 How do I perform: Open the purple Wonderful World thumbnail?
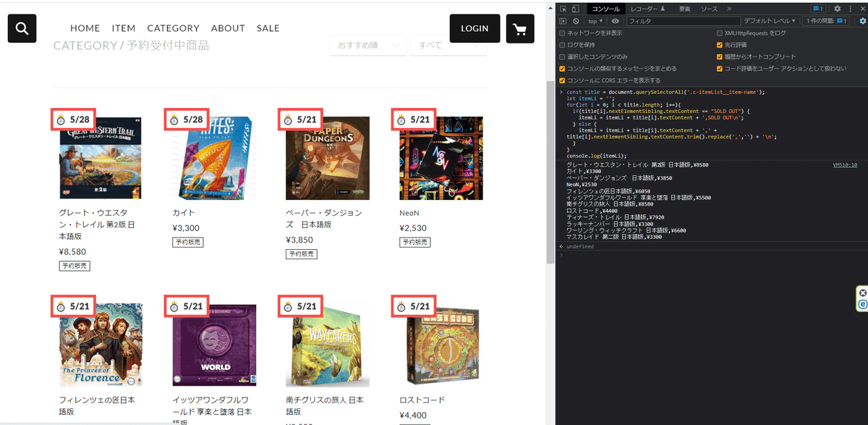214,345
